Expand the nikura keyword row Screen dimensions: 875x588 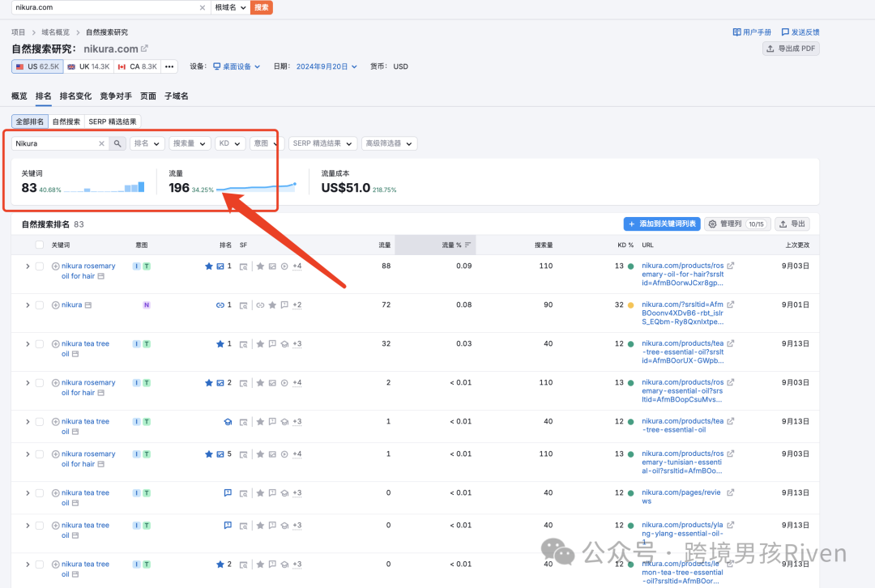click(28, 305)
